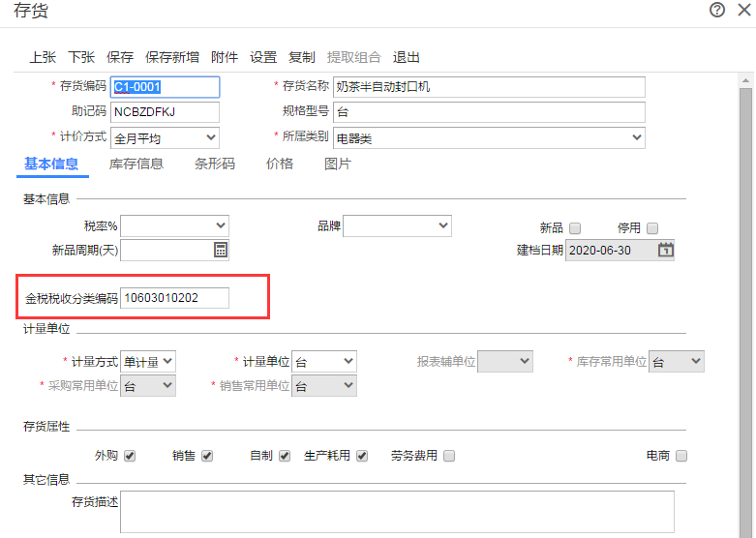Screen dimensions: 756x538
Task: Open the 计量方式 dropdown showing 单计量
Action: (x=148, y=361)
